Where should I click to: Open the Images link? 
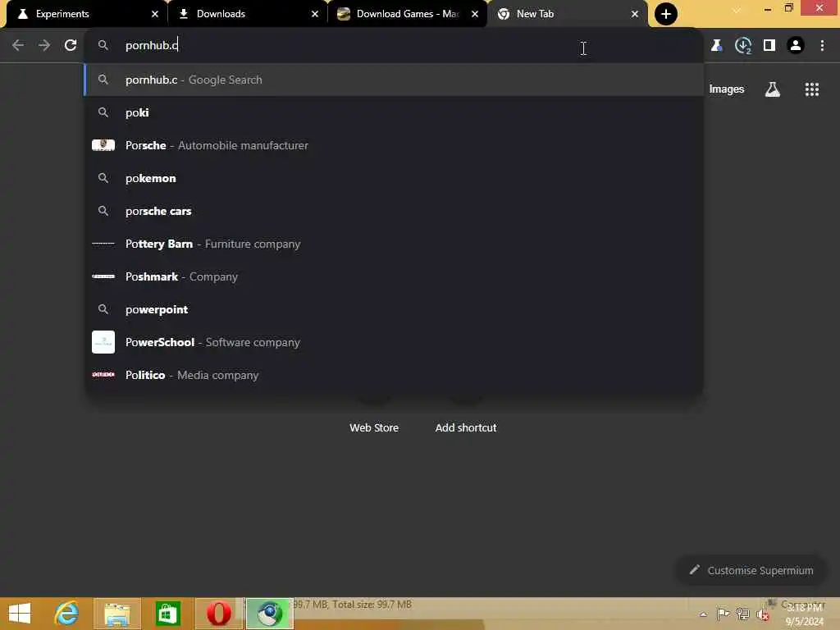727,89
